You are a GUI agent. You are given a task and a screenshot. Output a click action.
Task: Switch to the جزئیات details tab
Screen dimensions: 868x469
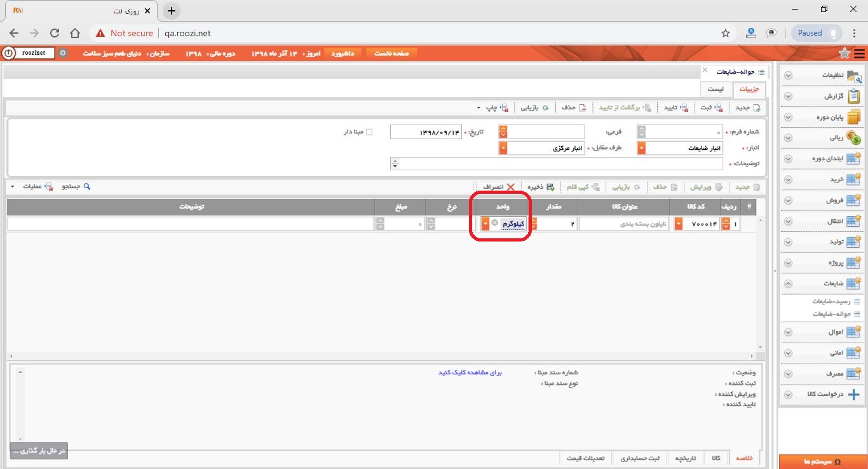[x=749, y=90]
